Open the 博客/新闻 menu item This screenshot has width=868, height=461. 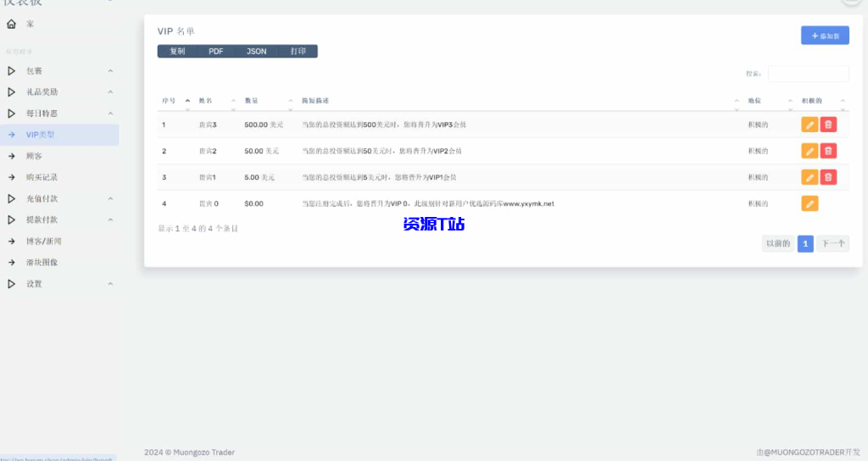click(x=44, y=242)
